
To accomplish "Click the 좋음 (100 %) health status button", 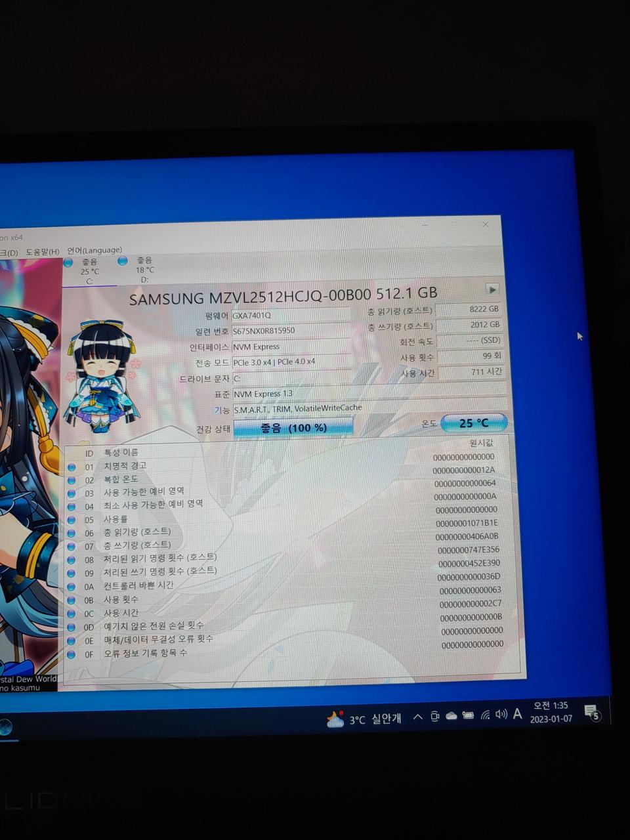I will pyautogui.click(x=293, y=428).
